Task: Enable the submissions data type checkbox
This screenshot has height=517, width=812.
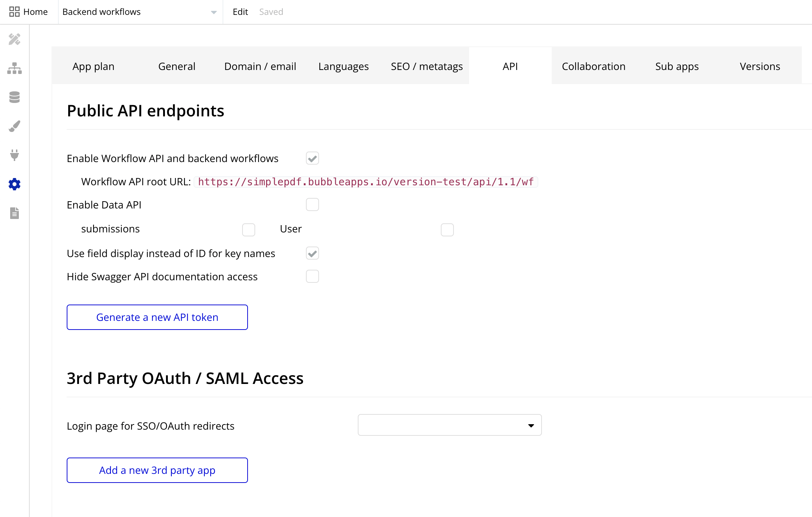Action: point(249,229)
